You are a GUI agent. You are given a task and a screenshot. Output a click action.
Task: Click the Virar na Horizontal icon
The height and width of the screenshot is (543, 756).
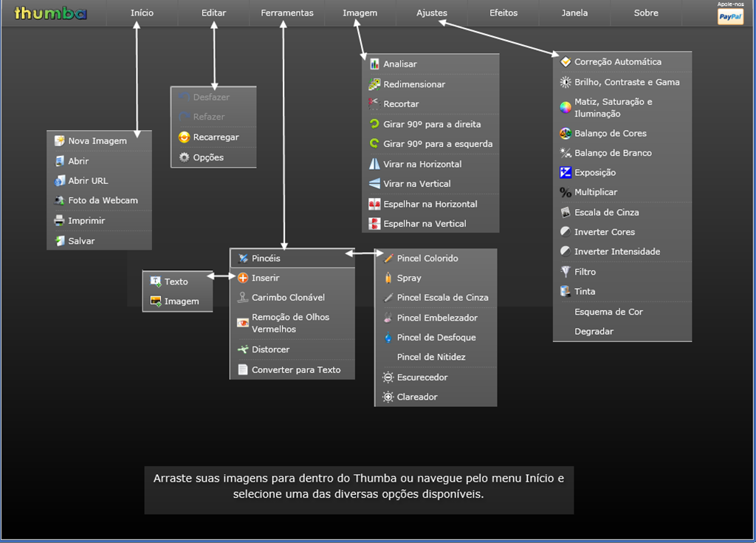pyautogui.click(x=374, y=163)
